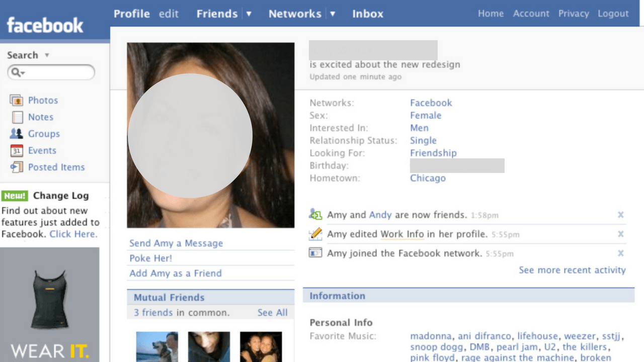Viewport: 644px width, 362px height.
Task: Click madonna in Favorite Music
Action: point(431,336)
